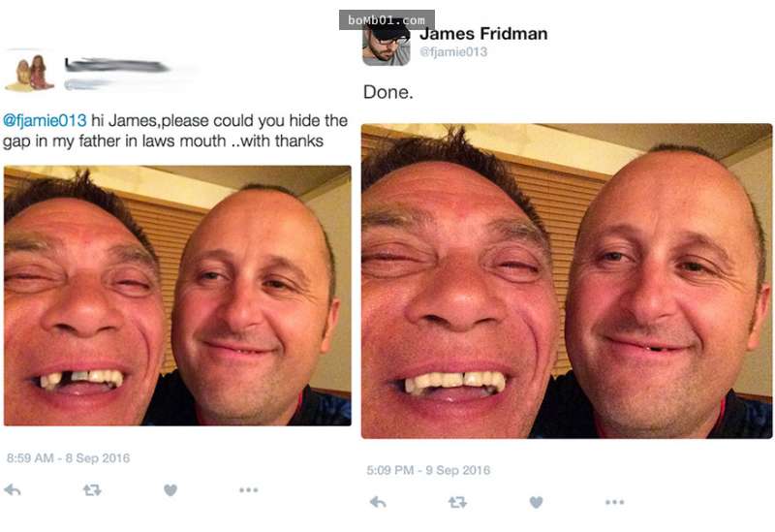This screenshot has height=532, width=775.
Task: Open more options on the left tweet
Action: (x=249, y=490)
